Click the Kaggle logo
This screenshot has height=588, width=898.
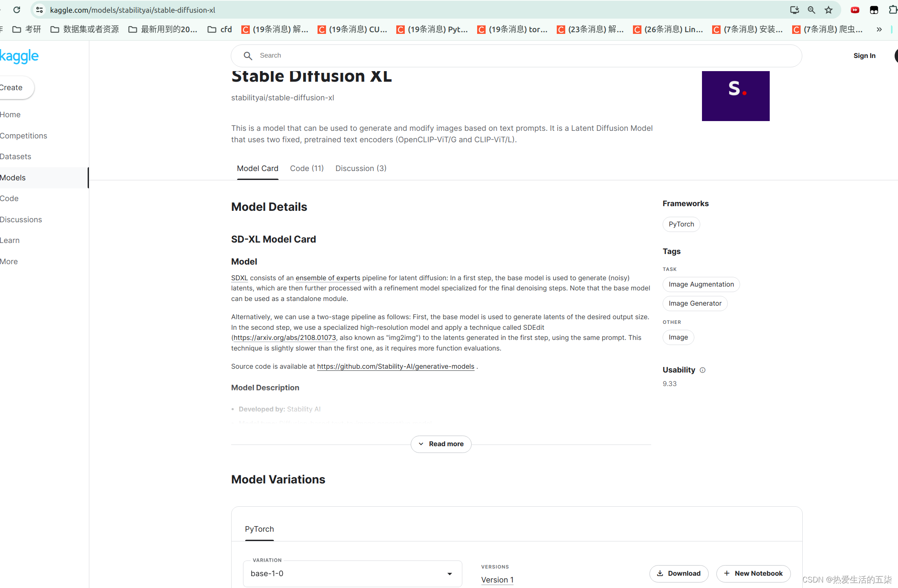[x=19, y=56]
